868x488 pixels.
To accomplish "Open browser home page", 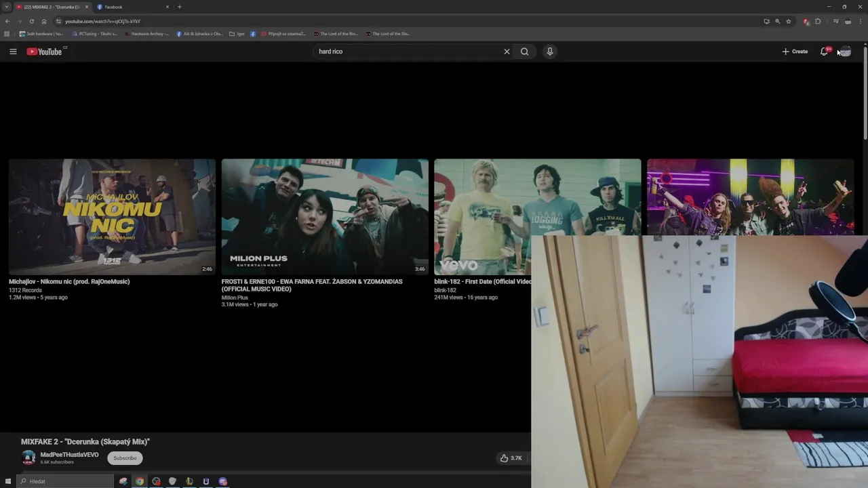I will 44,21.
